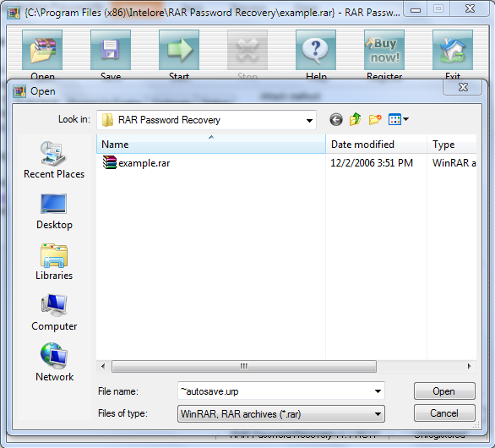Go back using the round back arrow
This screenshot has width=495, height=448.
336,120
